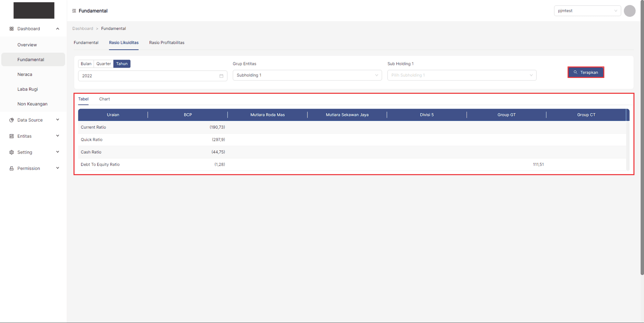Click the Setting gear icon

[x=12, y=152]
